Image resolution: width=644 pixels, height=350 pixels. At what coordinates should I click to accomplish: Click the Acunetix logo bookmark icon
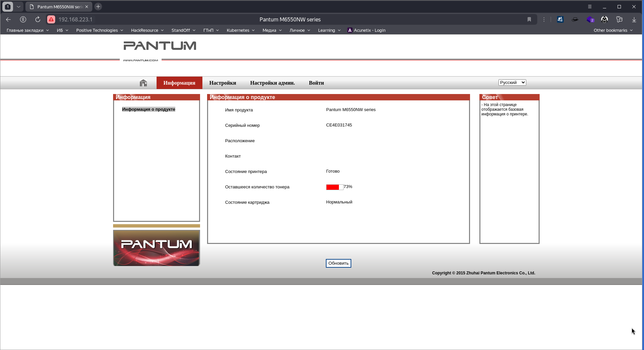pos(350,30)
